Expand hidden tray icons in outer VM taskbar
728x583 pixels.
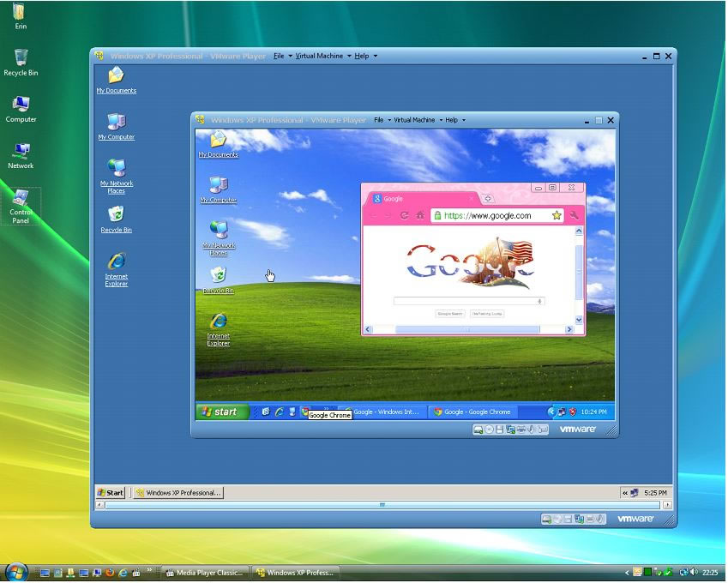tap(625, 493)
